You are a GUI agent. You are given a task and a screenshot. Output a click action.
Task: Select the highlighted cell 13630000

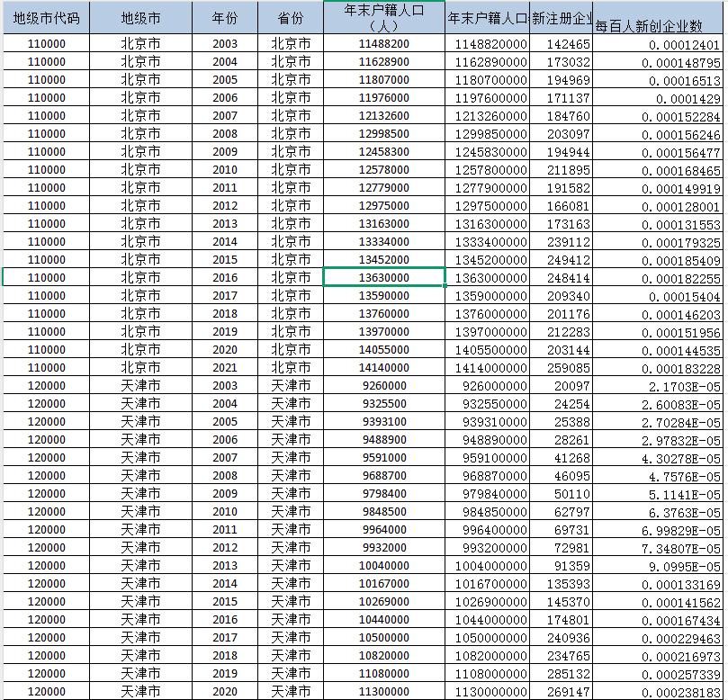point(384,278)
